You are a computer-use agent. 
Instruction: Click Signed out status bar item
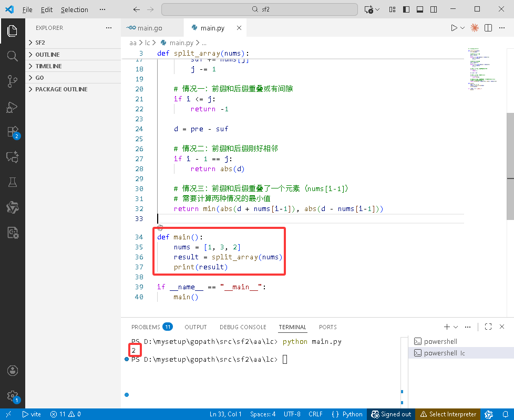coord(391,414)
